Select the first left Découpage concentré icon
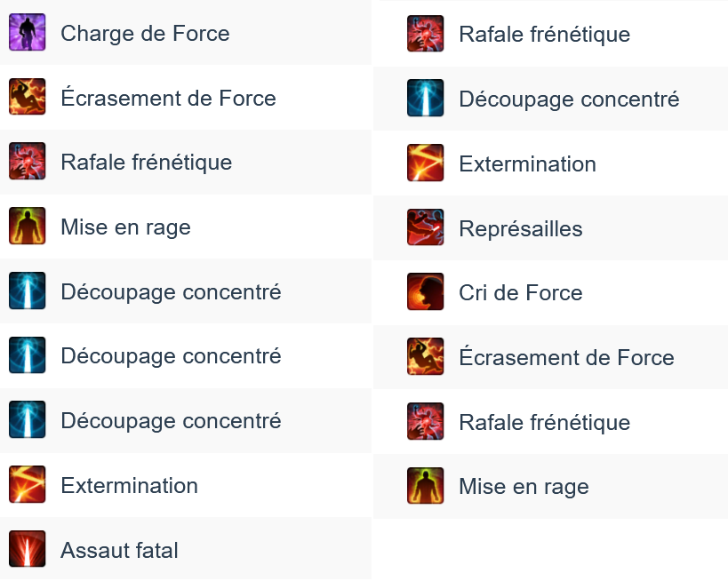728x581 pixels. 28,290
